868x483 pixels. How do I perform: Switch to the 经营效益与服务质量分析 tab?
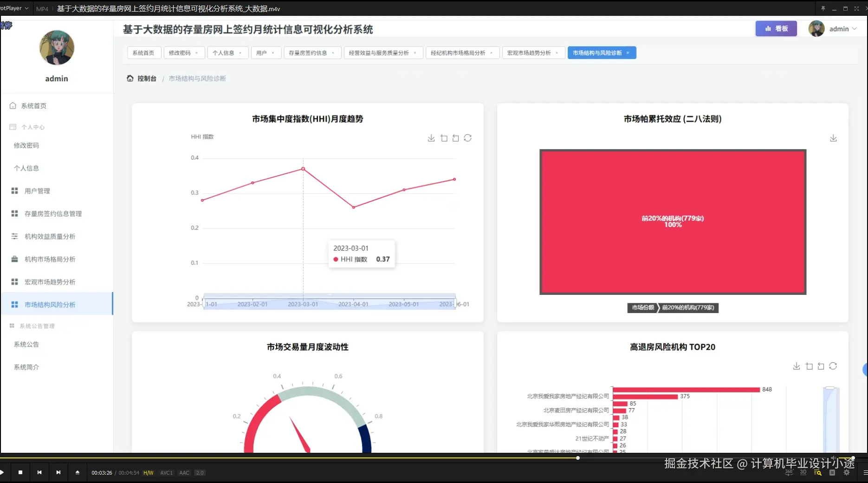coord(379,53)
